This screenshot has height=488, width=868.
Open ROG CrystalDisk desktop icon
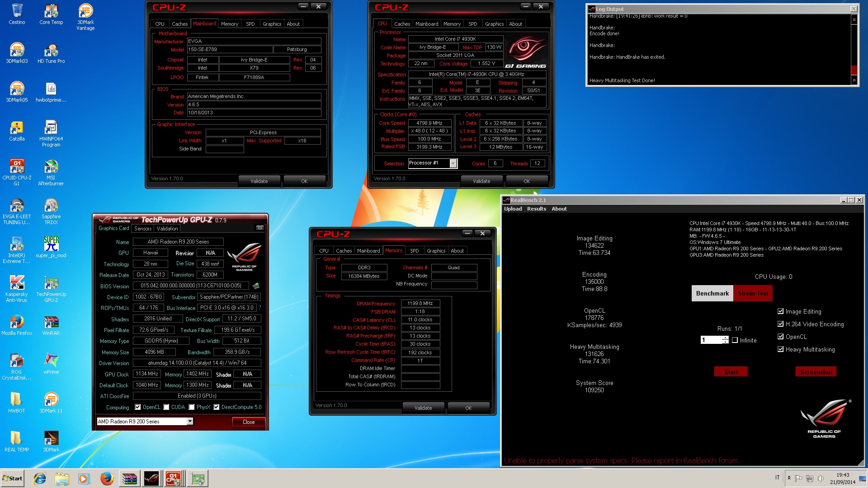(x=17, y=366)
